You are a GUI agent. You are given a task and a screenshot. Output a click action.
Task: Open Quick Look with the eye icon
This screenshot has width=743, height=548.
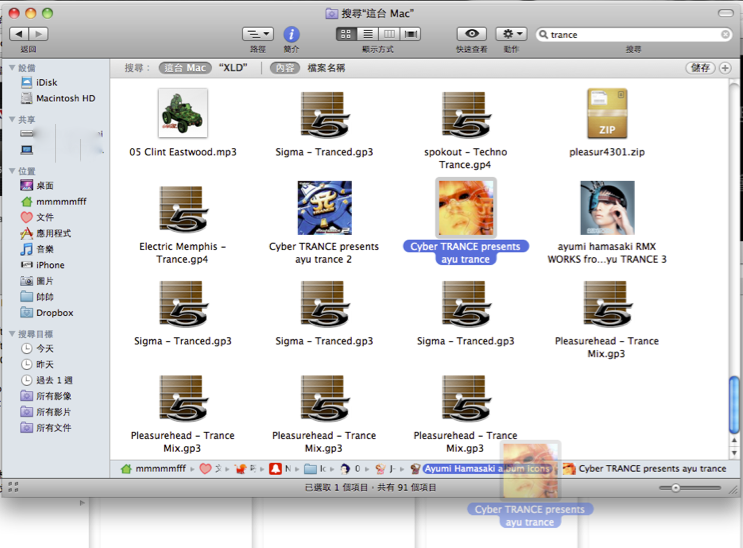pos(471,34)
